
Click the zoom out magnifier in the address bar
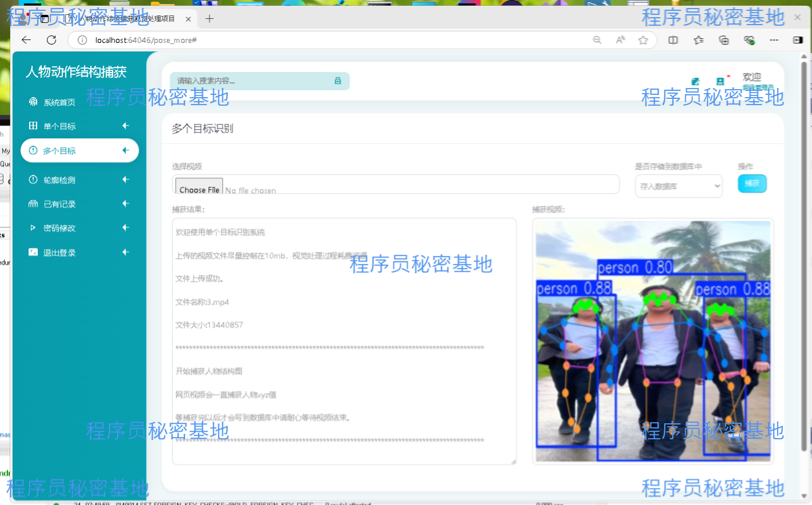[597, 40]
